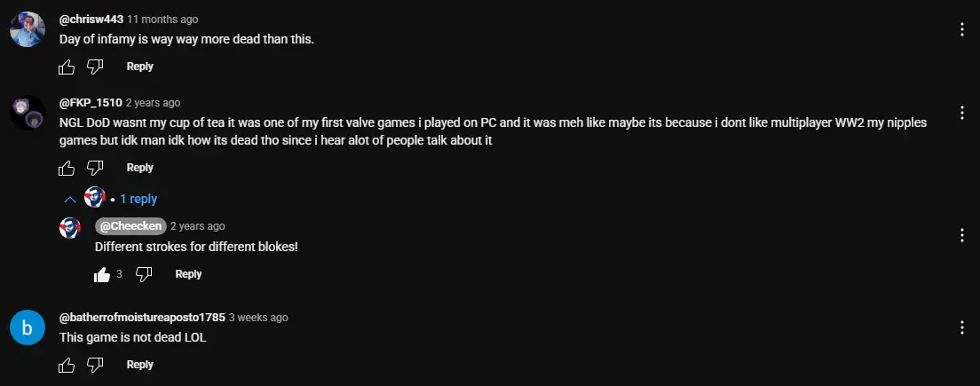Like the "This game is not dead" comment

pyautogui.click(x=67, y=365)
